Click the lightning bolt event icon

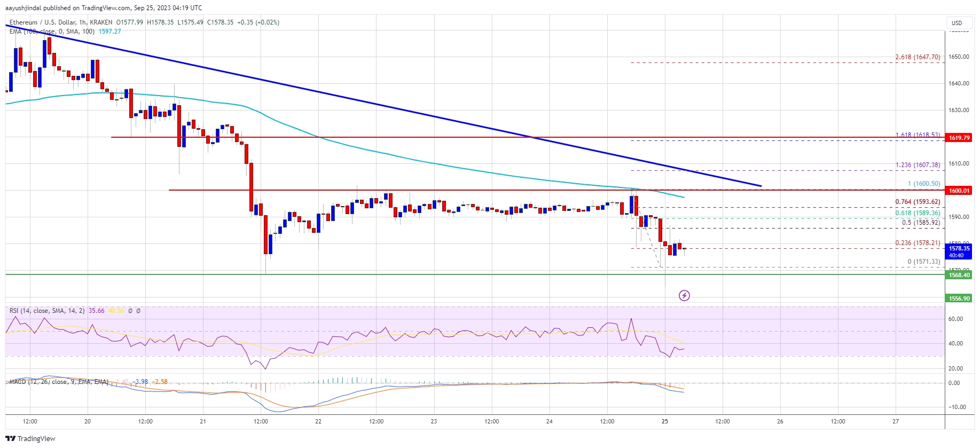684,295
